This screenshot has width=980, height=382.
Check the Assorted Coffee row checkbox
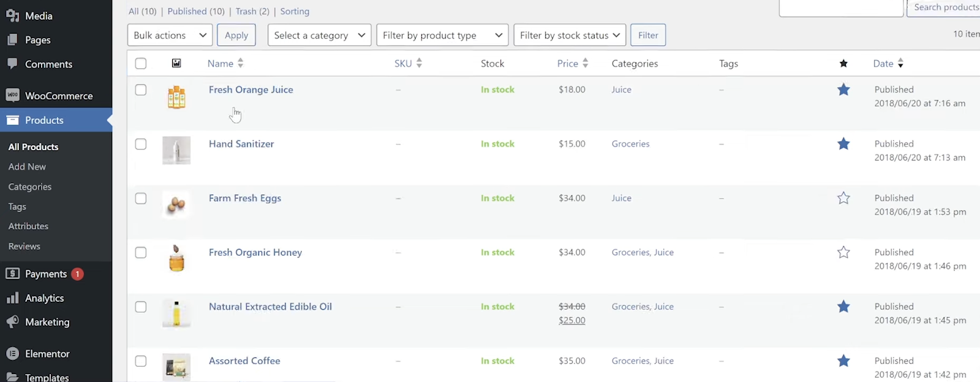coord(141,361)
